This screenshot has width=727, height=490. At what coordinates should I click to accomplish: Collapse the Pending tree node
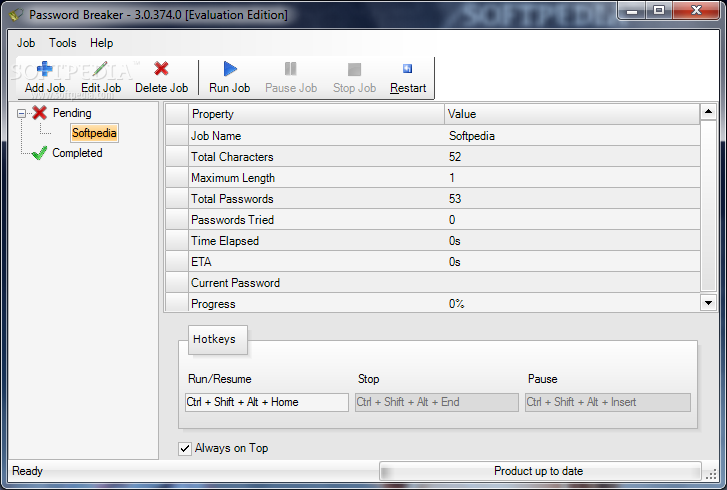pyautogui.click(x=21, y=113)
